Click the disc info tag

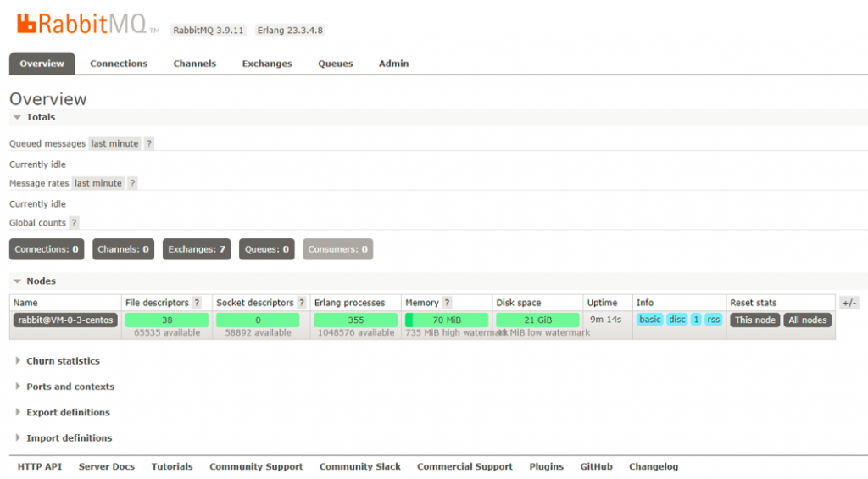coord(677,320)
